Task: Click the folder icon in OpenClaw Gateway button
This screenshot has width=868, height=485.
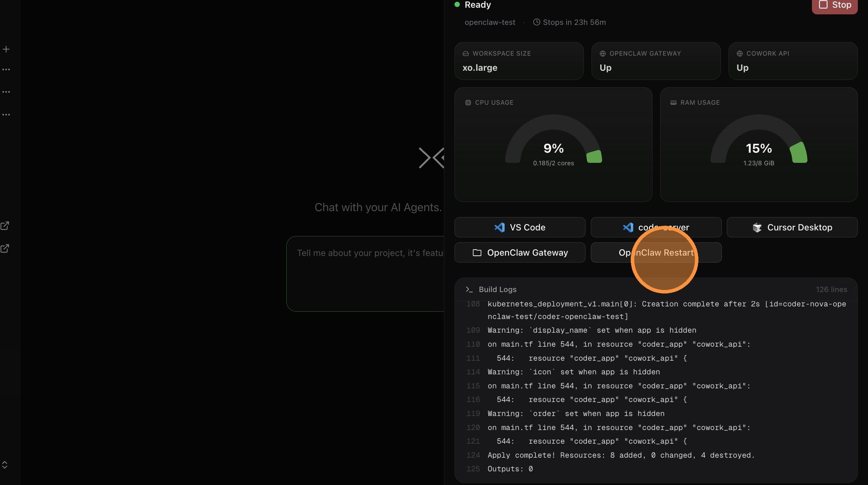Action: point(477,252)
